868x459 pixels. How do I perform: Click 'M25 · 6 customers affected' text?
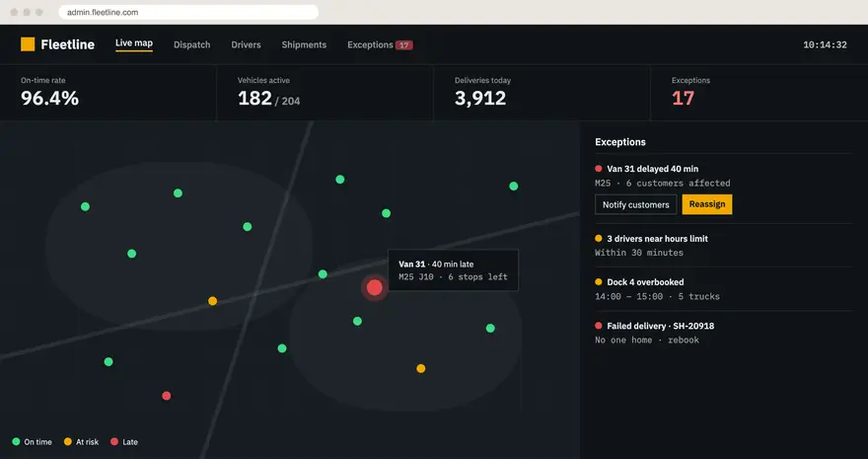coord(663,184)
